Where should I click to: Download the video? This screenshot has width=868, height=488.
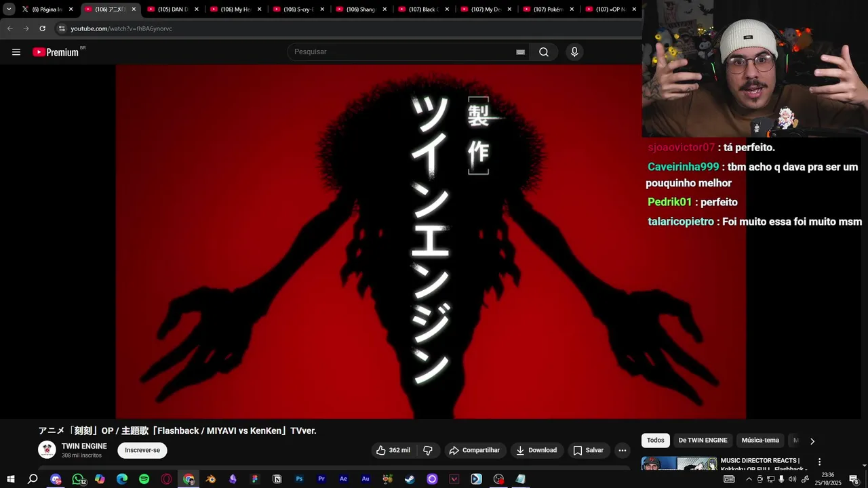click(x=536, y=450)
